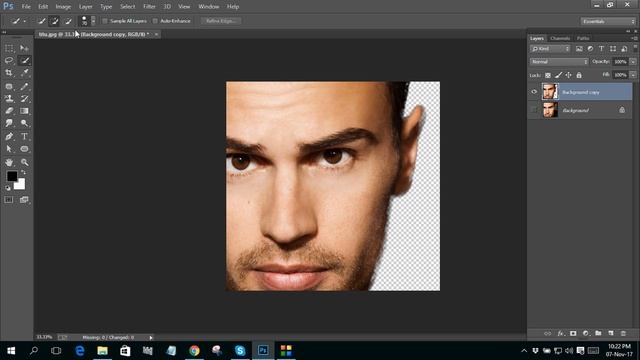Select the Dodge tool
640x360 pixels.
tap(24, 123)
